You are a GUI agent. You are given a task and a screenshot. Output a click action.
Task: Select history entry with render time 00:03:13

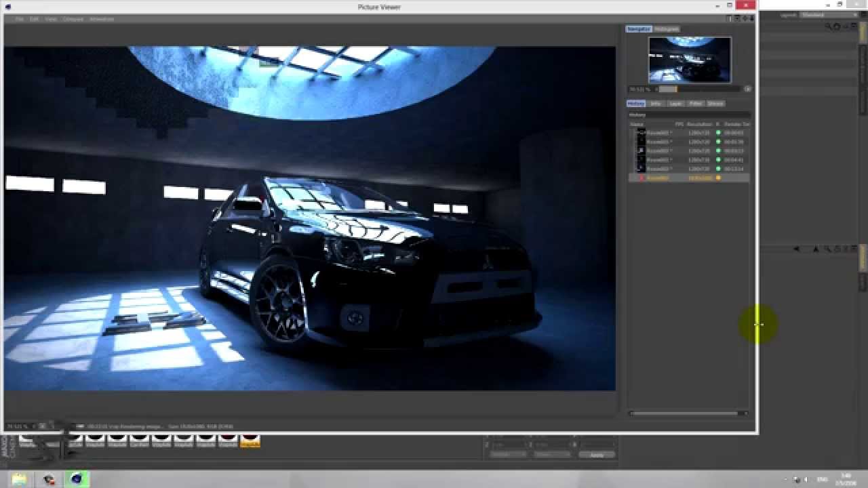coord(689,151)
